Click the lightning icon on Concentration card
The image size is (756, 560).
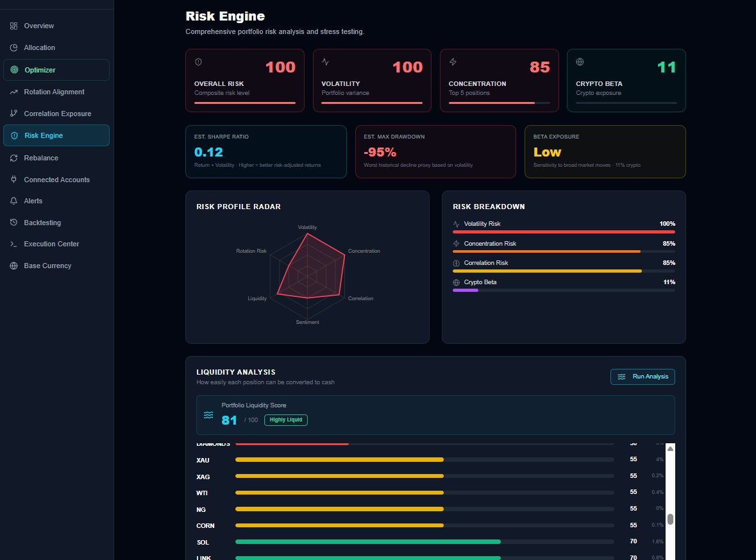tap(453, 62)
